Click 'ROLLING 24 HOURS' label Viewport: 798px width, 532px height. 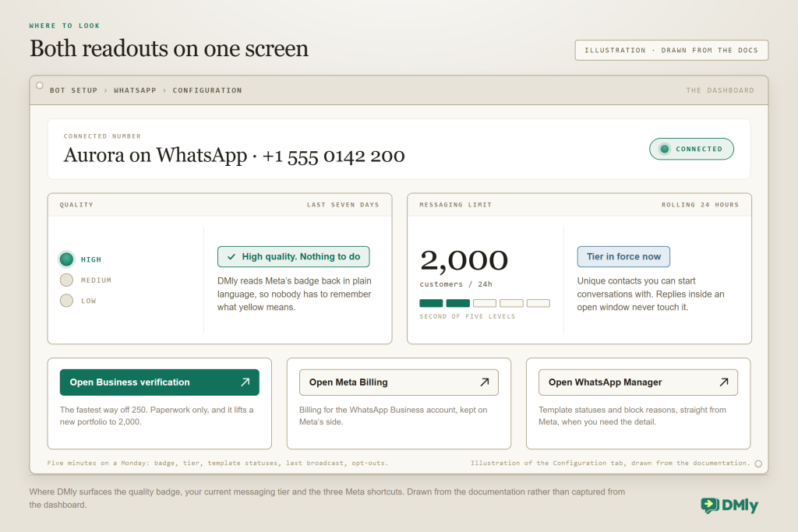tap(701, 205)
